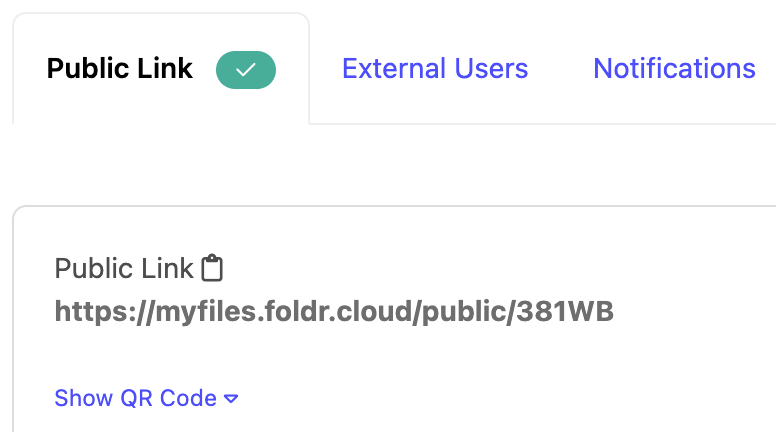Click the myfiles.foldr.cloud public URL
776x432 pixels.
tap(334, 312)
